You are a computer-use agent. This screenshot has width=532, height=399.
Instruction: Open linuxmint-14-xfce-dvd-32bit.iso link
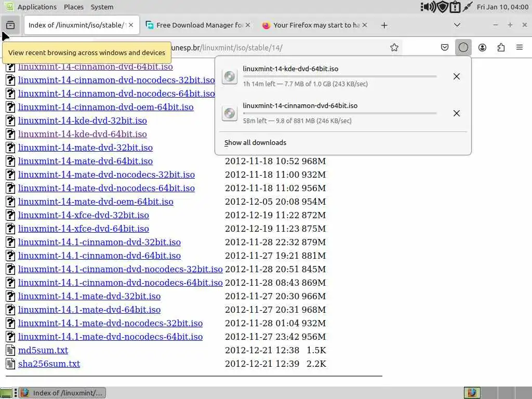[x=84, y=215]
